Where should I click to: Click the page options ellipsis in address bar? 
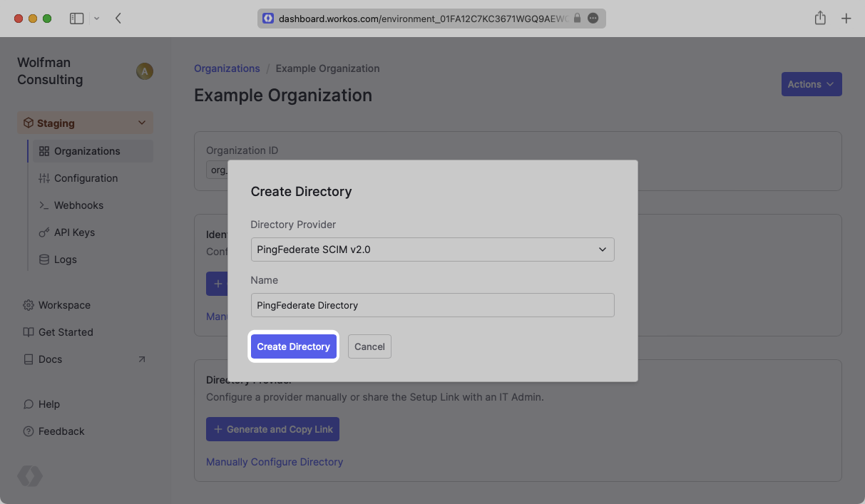point(593,19)
